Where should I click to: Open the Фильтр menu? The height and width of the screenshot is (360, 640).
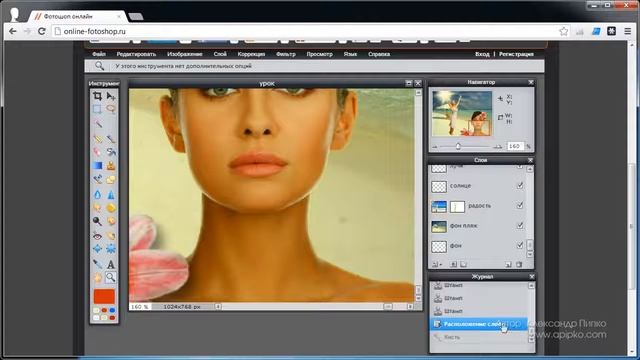pyautogui.click(x=286, y=54)
